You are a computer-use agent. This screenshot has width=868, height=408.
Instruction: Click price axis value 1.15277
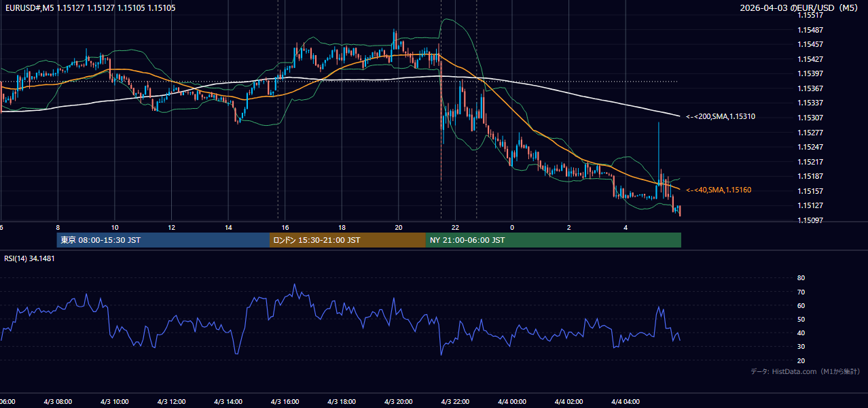(810, 132)
